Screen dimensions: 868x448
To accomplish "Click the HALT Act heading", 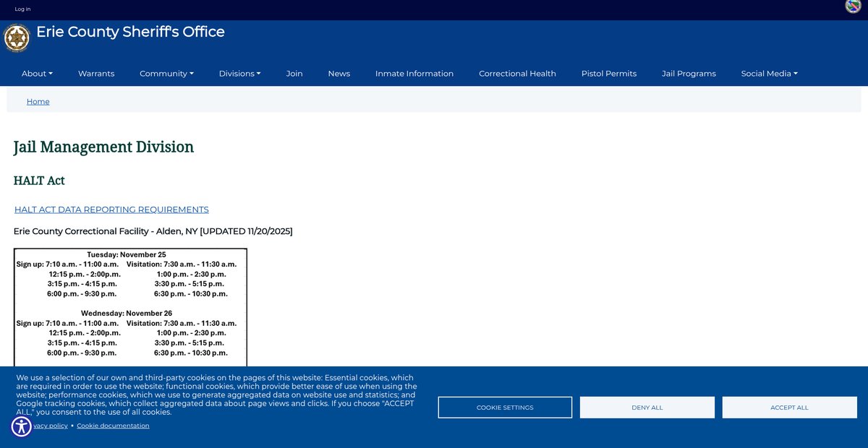I will point(39,181).
